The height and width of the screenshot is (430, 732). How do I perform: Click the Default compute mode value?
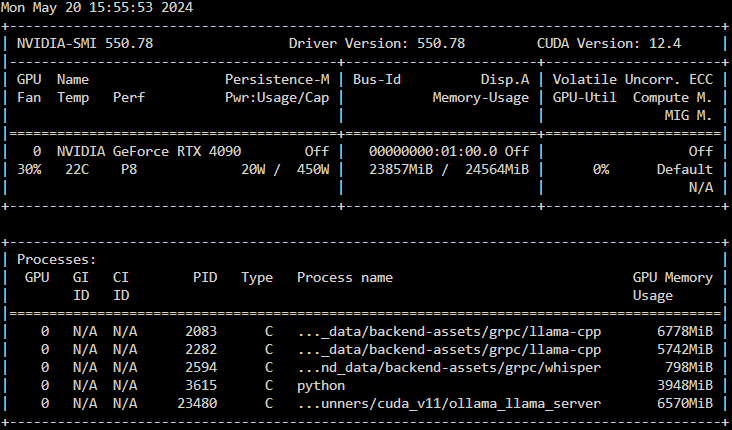[x=685, y=169]
